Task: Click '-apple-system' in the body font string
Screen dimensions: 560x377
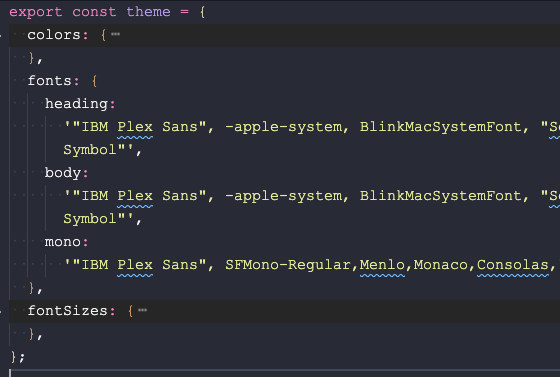Action: [284, 196]
